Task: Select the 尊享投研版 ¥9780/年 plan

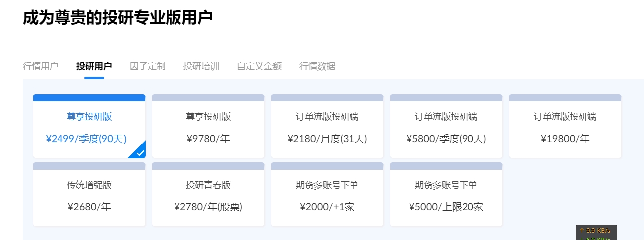Action: [208, 128]
